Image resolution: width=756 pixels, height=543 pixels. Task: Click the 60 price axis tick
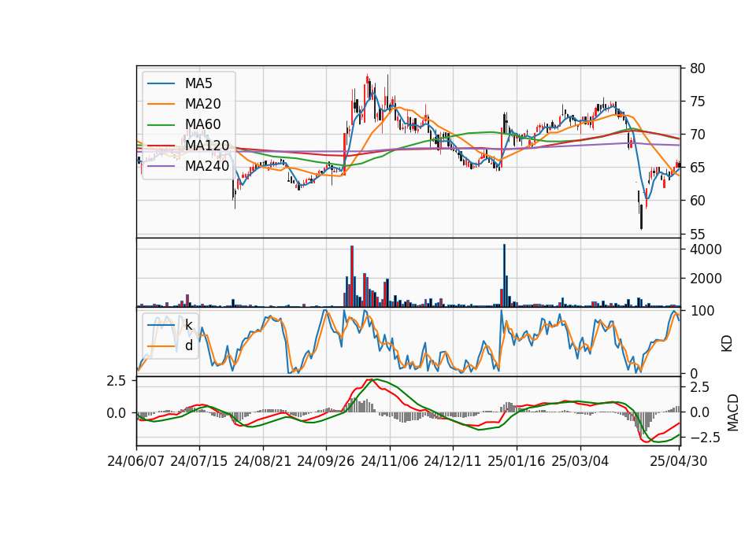697,201
